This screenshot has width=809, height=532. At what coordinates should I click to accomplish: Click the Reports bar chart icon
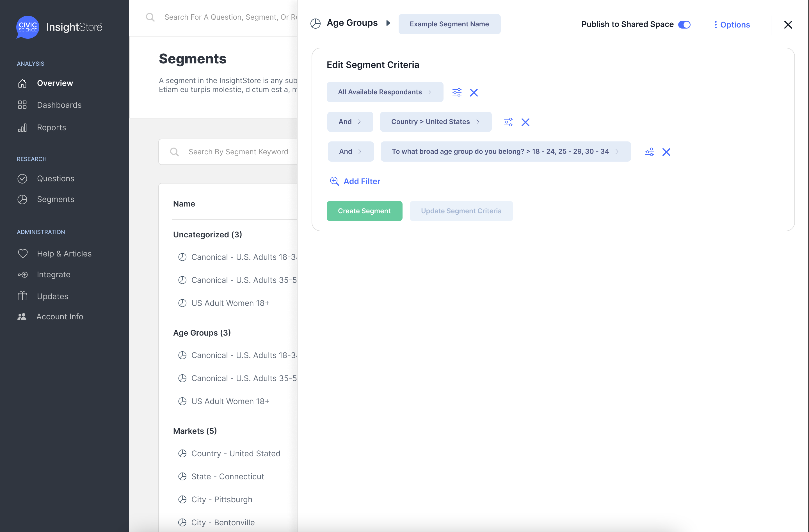[x=22, y=128]
